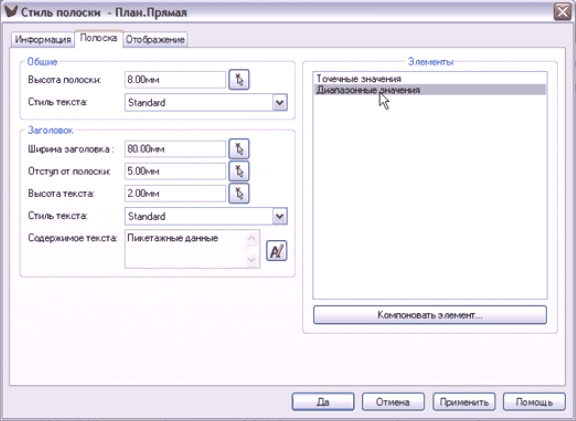Confirm with the Да button
The image size is (576, 421).
[323, 402]
